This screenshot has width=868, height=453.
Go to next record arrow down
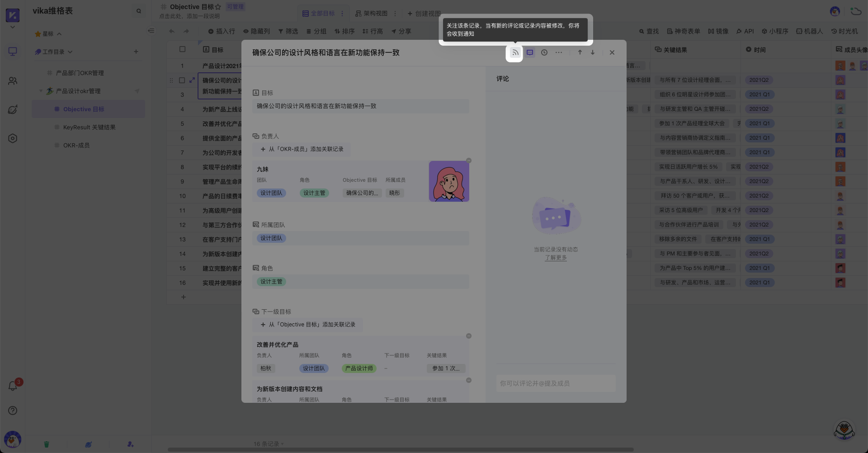click(x=593, y=52)
